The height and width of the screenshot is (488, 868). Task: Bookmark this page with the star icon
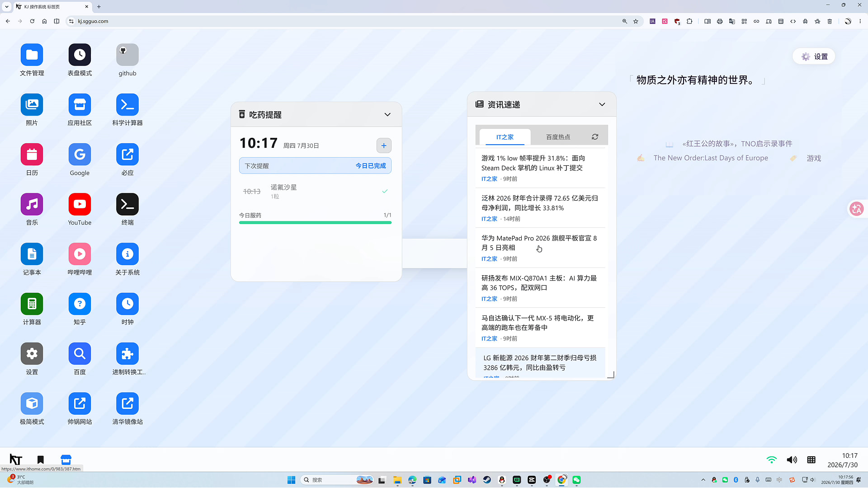(x=636, y=21)
